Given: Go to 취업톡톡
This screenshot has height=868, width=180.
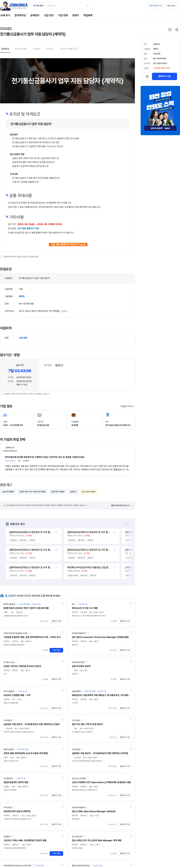Looking at the screenshot, I should click(x=88, y=16).
